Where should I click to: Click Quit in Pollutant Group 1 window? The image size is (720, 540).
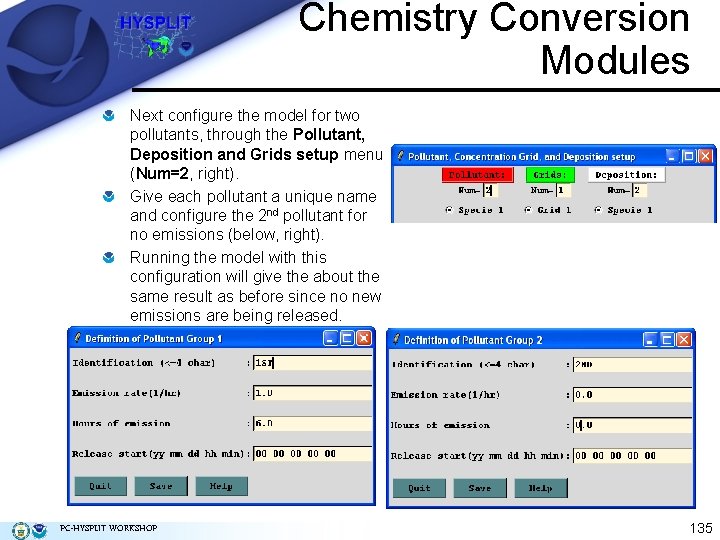101,486
